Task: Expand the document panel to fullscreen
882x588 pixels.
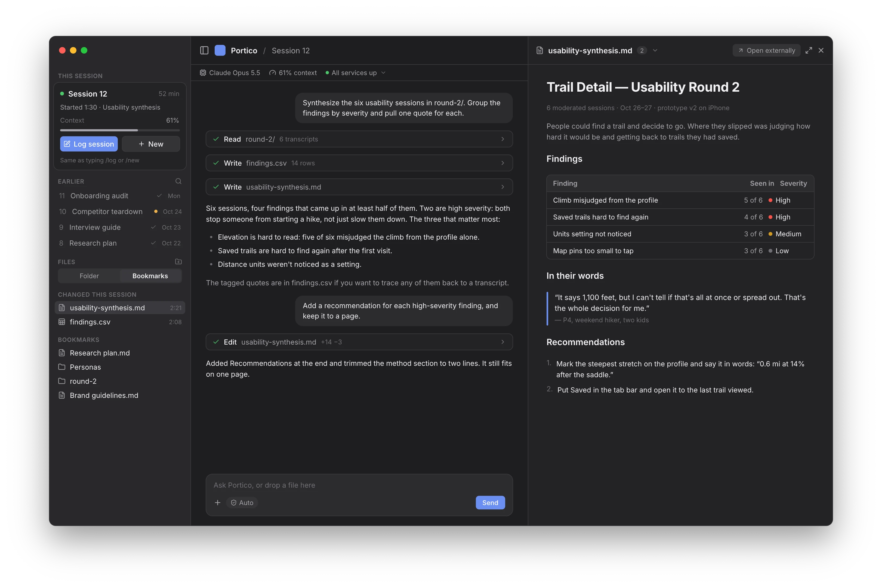Action: [809, 50]
